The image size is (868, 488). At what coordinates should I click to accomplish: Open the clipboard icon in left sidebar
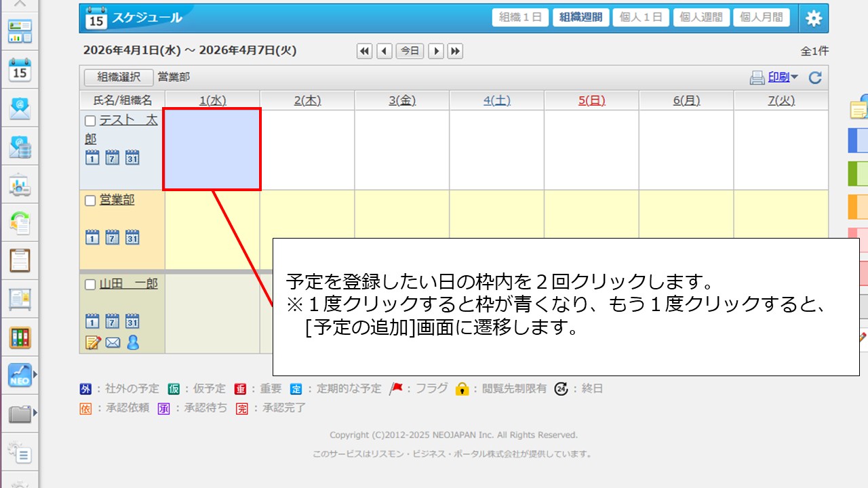tap(20, 260)
